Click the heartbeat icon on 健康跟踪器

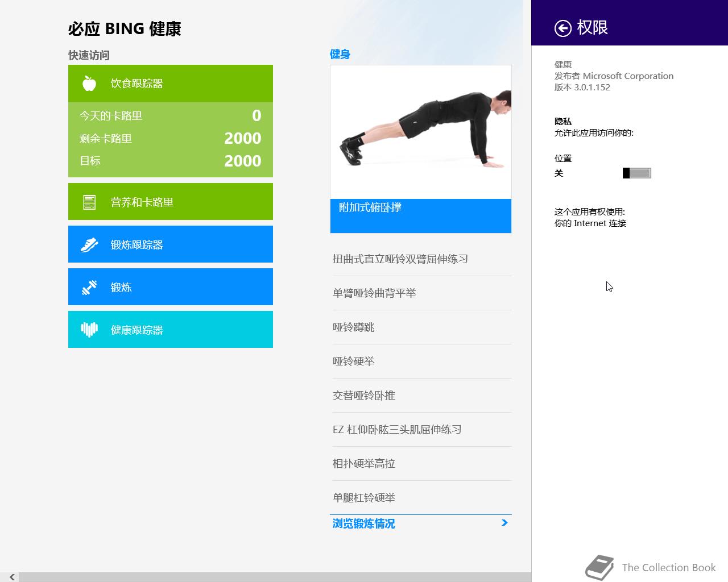tap(89, 330)
